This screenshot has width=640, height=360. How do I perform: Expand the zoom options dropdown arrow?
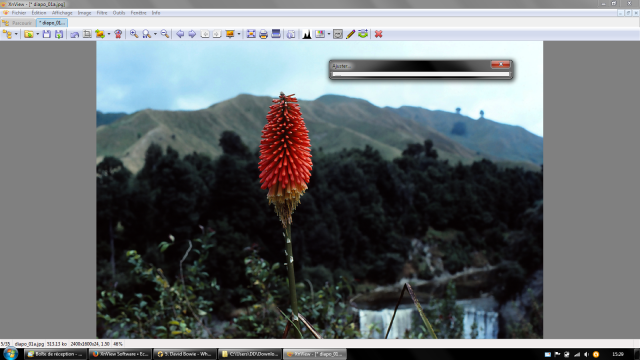click(x=155, y=34)
